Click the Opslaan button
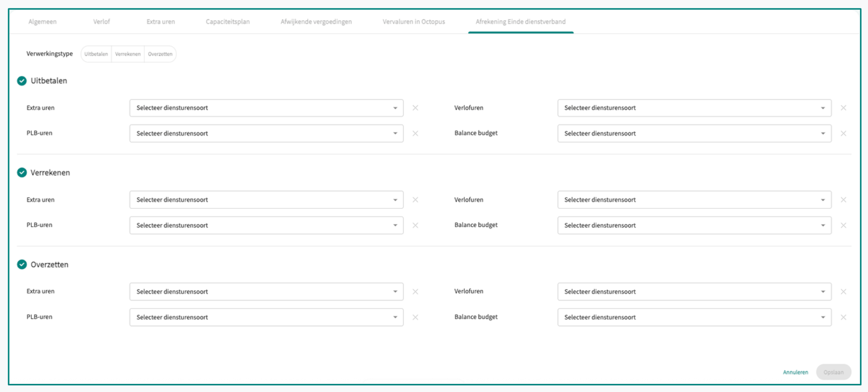 tap(833, 372)
